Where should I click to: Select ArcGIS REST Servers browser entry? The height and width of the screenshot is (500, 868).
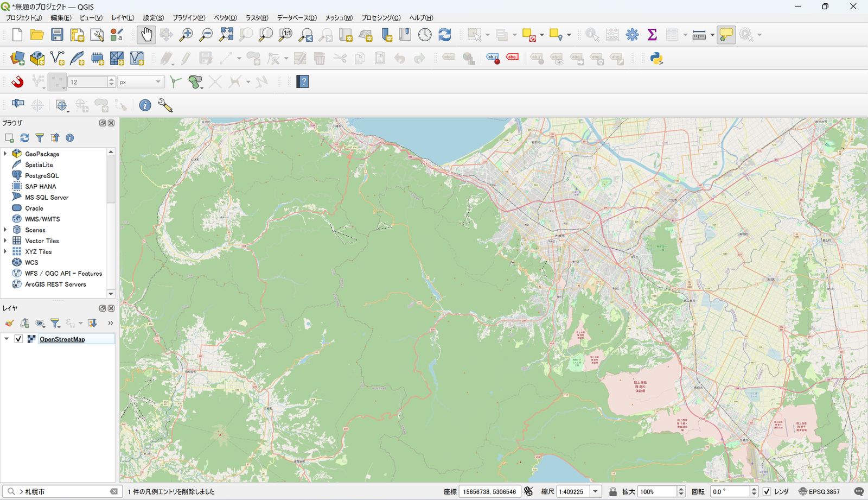click(55, 284)
